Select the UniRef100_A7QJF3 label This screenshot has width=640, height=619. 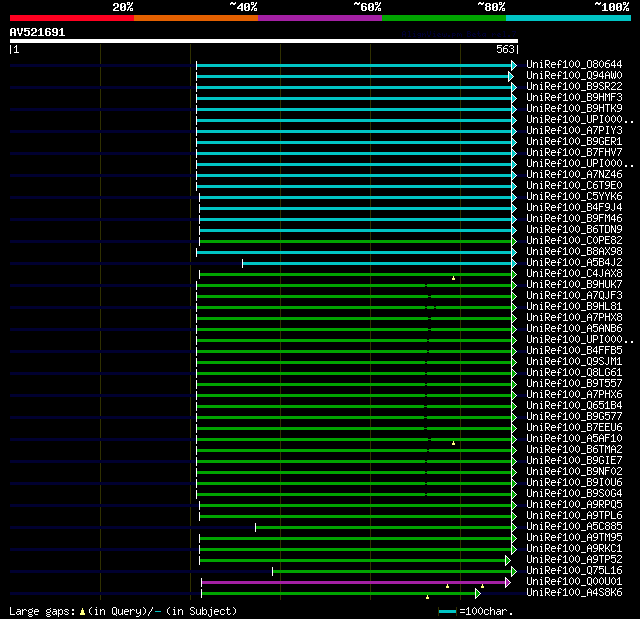[574, 295]
